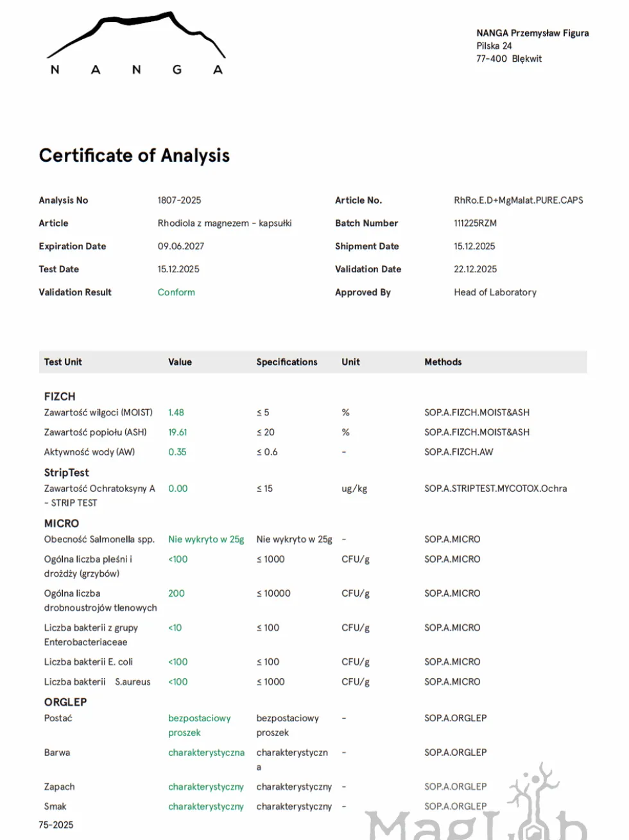629x840 pixels.
Task: Click the 'ug/kg' unit
Action: coord(354,489)
